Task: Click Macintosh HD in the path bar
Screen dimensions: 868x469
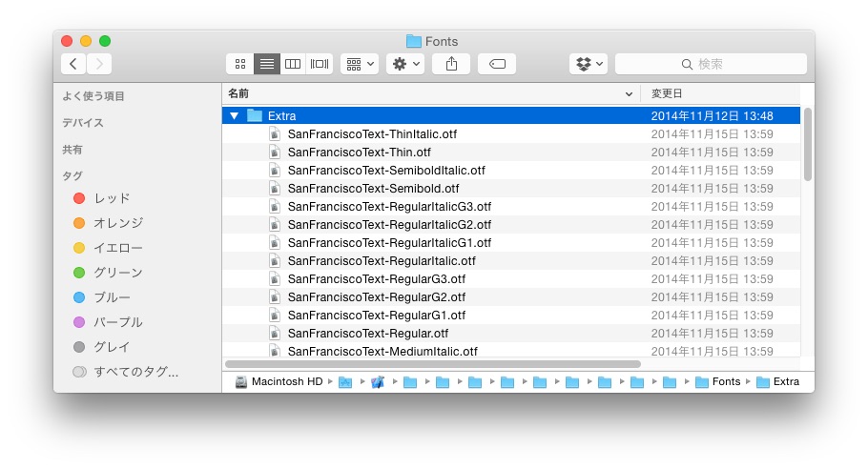Action: click(279, 381)
